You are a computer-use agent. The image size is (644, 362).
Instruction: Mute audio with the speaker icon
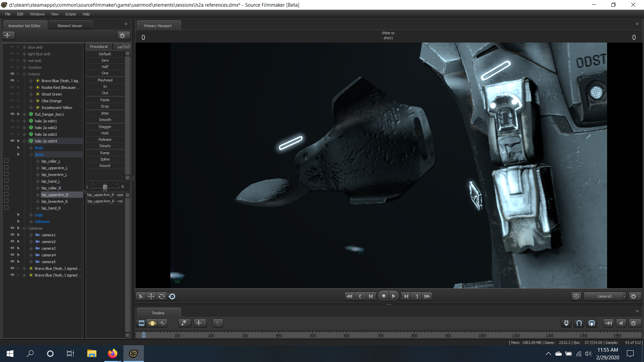coord(621,323)
